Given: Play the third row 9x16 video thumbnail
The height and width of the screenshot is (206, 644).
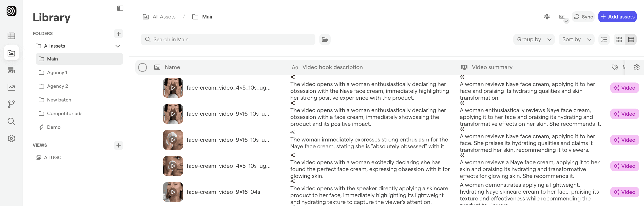Looking at the screenshot, I should tap(173, 140).
